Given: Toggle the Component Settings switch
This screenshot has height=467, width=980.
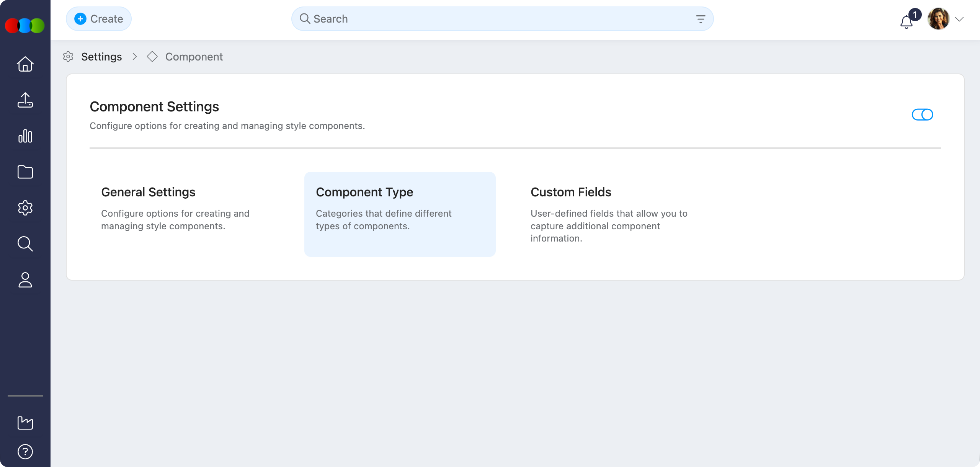Looking at the screenshot, I should (x=922, y=114).
